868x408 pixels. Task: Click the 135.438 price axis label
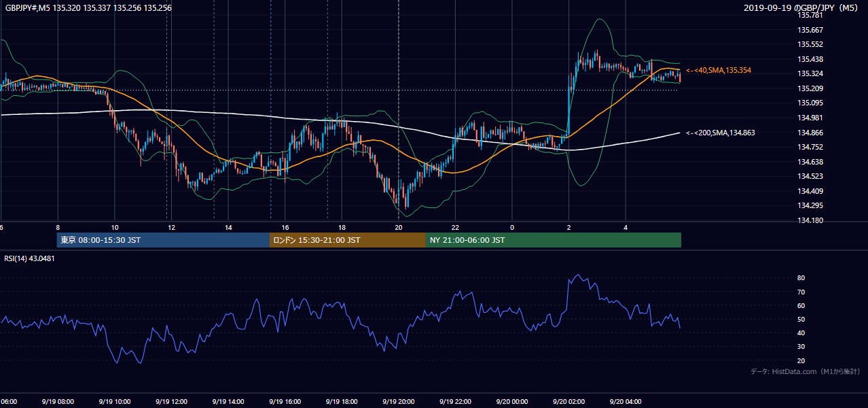point(810,59)
